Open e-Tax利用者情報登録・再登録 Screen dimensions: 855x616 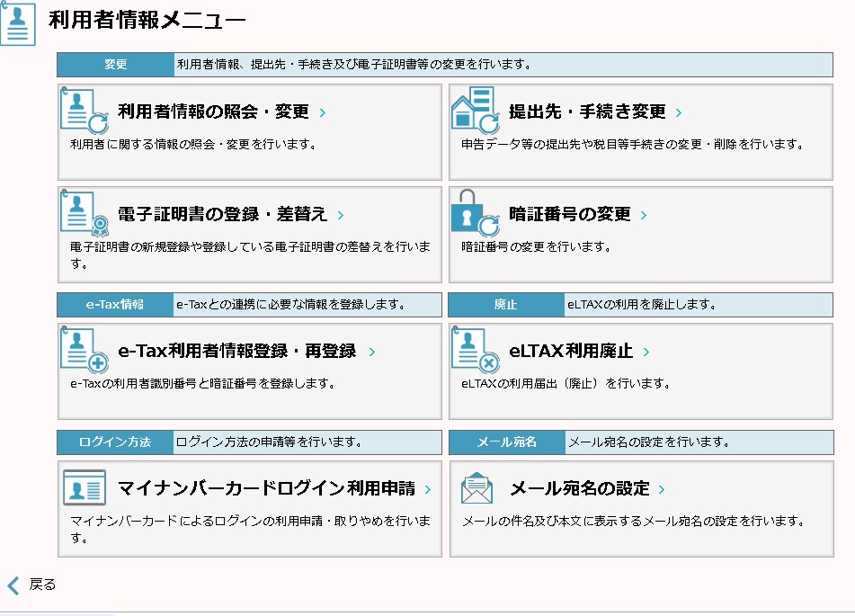tap(237, 352)
